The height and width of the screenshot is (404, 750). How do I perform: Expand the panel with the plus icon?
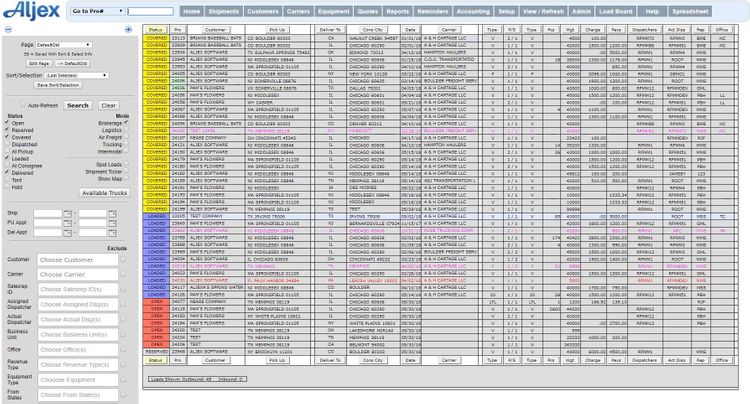(x=128, y=30)
